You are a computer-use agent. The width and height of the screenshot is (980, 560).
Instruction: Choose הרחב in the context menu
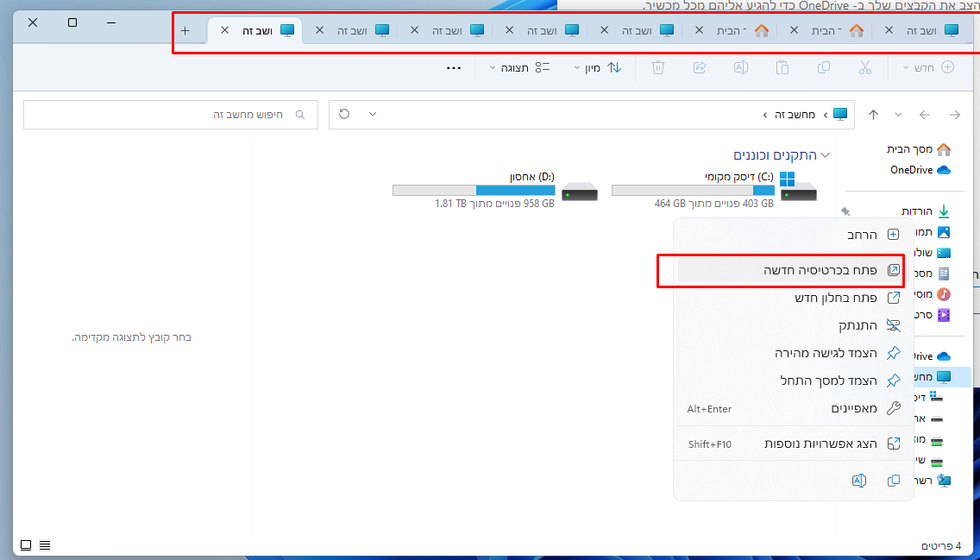(x=793, y=235)
